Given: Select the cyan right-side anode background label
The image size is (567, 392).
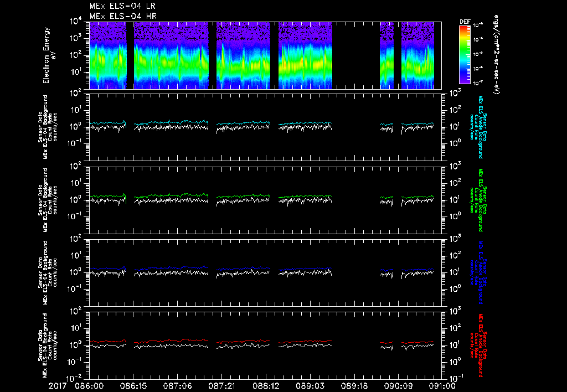Looking at the screenshot, I should (478, 127).
